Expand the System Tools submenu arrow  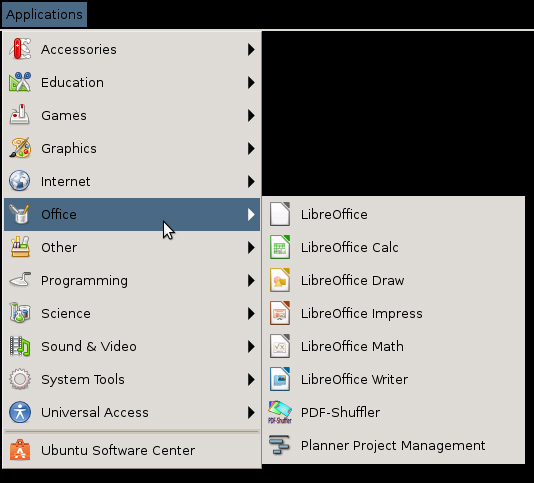click(x=251, y=379)
